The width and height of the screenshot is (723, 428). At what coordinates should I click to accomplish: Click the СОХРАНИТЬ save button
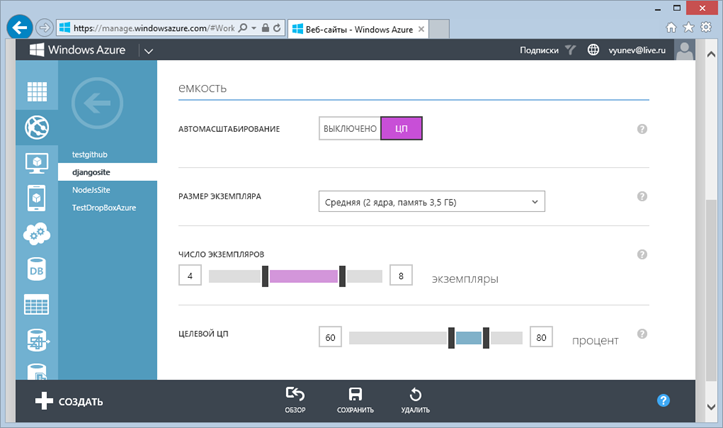coord(355,400)
